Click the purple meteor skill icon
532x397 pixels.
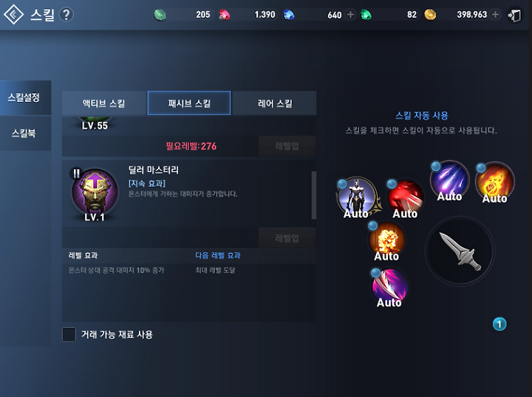coord(449,180)
